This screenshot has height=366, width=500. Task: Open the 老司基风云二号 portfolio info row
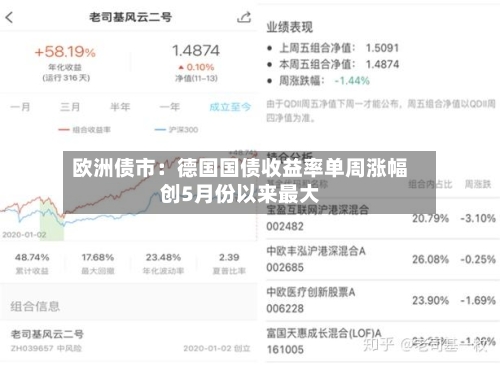pos(128,341)
